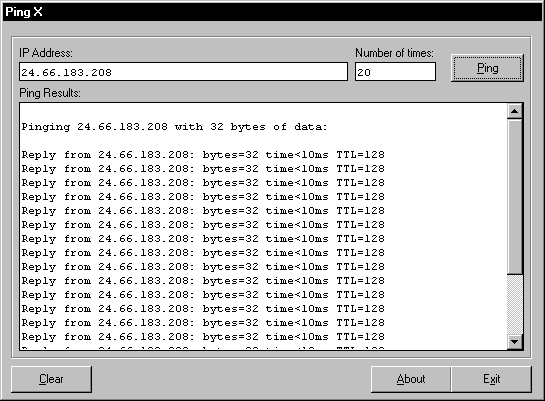Focus the Number of times field
Viewport: 545px width, 401px height.
pos(395,72)
